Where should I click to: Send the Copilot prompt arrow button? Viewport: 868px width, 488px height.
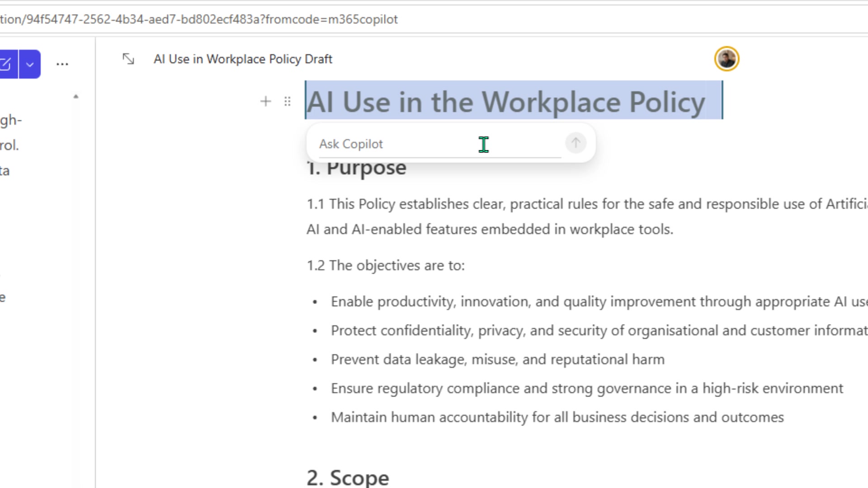coord(576,143)
